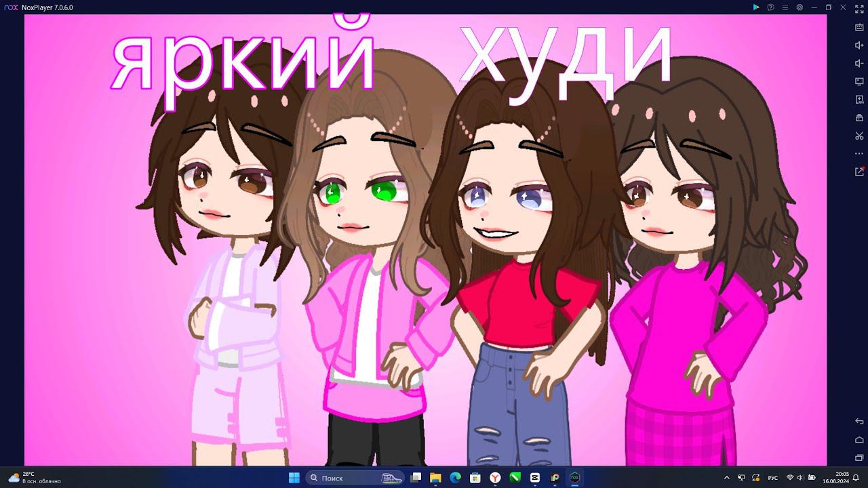Decrease emulator volume from sidebar

click(x=859, y=64)
